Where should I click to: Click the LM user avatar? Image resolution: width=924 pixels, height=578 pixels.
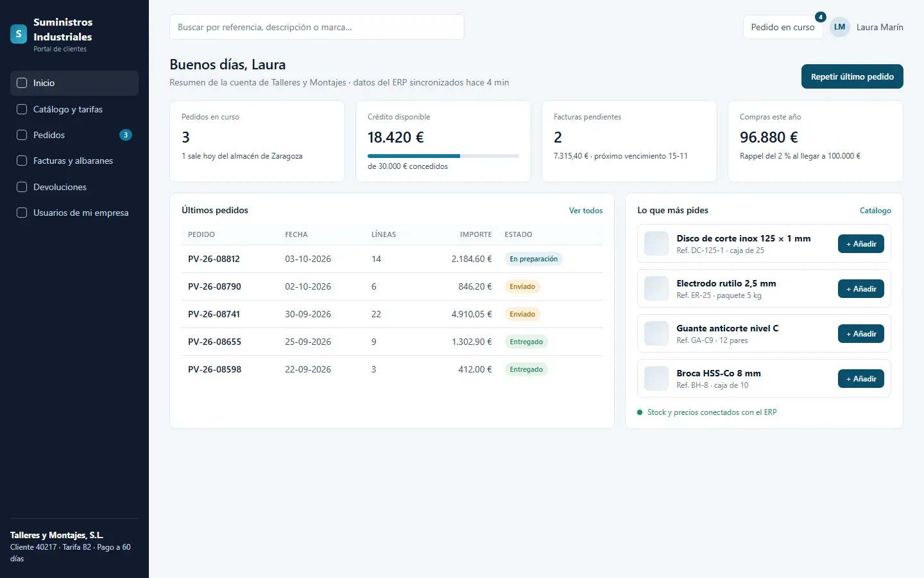[x=840, y=27]
